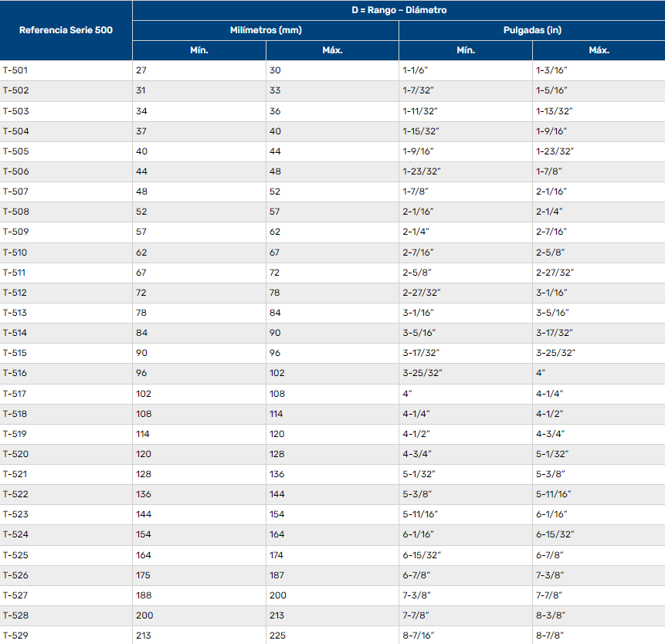Click the T-529 reference cell
Screen dimensions: 665x644
coord(15,636)
